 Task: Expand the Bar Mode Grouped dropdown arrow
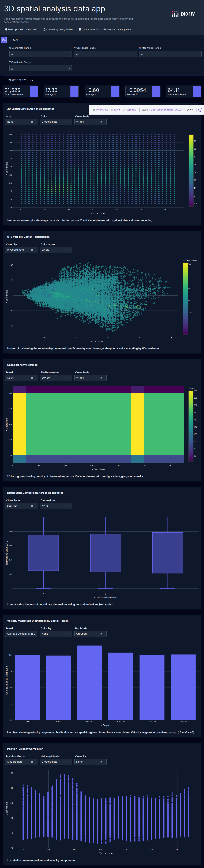coord(104,634)
